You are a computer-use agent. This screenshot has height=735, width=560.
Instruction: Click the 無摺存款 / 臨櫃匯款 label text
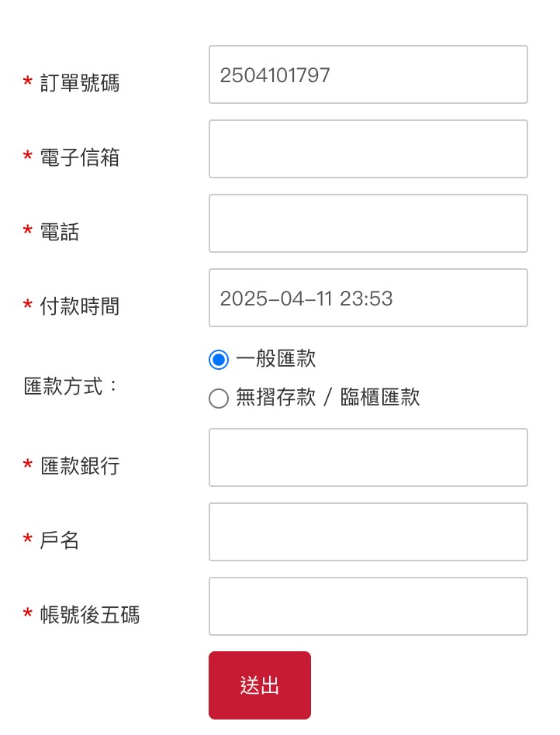[x=327, y=398]
